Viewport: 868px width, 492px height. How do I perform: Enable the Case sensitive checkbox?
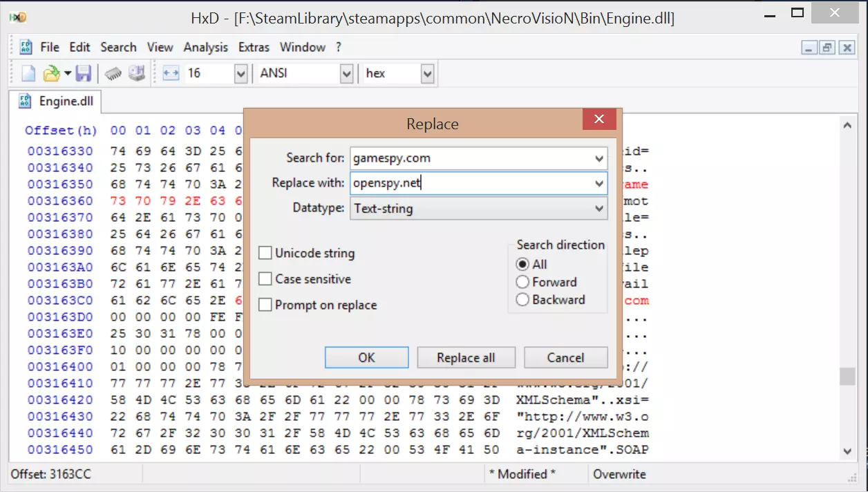(265, 279)
